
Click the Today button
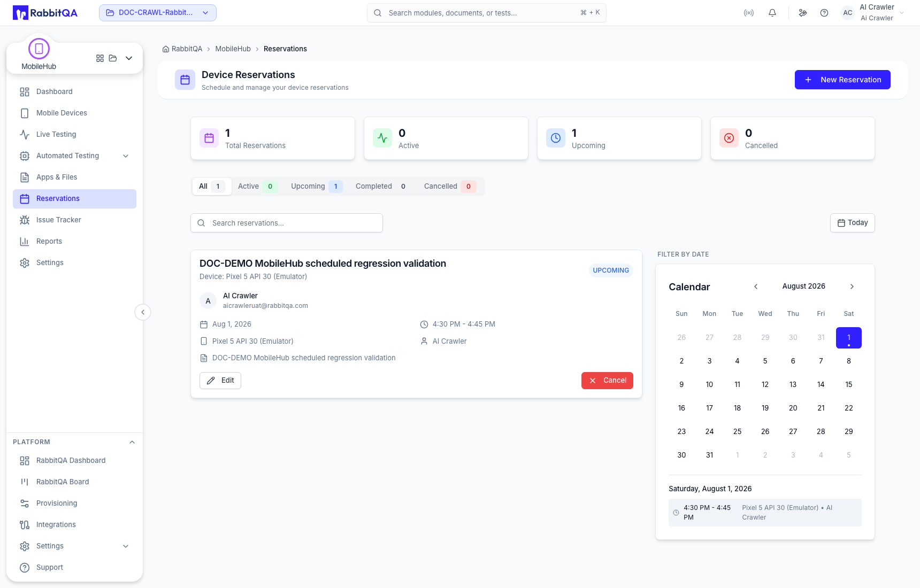(x=853, y=223)
